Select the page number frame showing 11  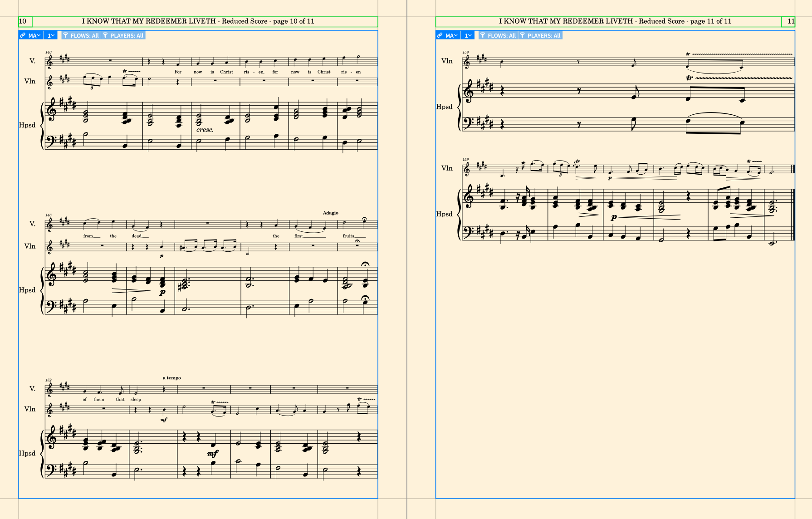(788, 21)
